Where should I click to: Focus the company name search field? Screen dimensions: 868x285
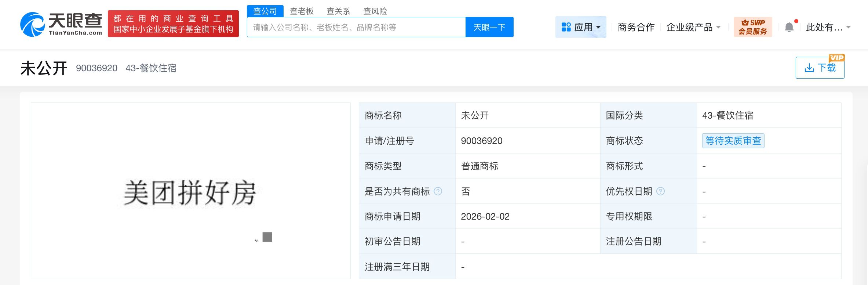(356, 27)
